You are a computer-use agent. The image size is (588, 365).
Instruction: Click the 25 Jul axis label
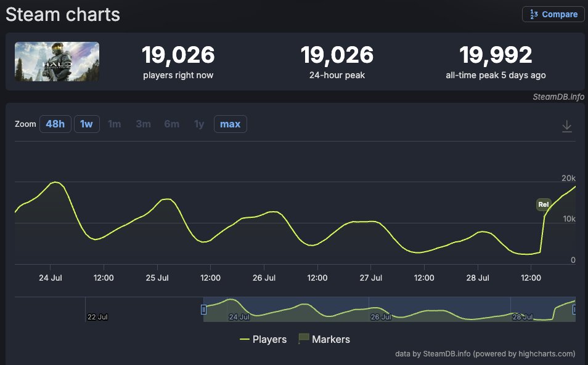click(x=157, y=278)
